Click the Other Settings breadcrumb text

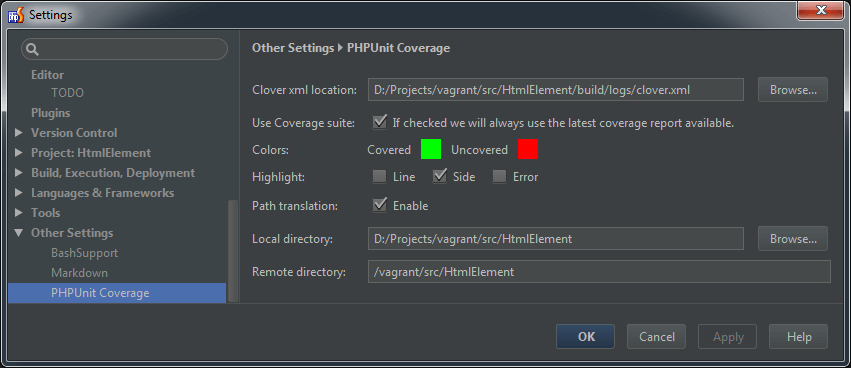293,48
